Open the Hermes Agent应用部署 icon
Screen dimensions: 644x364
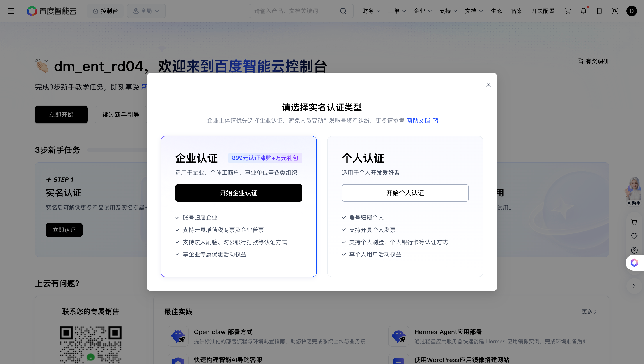coord(399,336)
